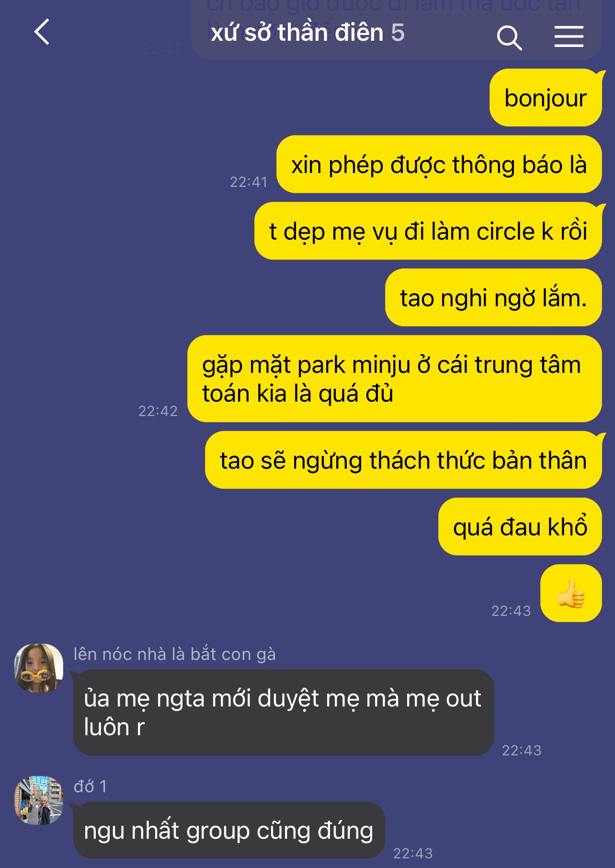Viewport: 615px width, 868px height.
Task: Select message t dẹp mẹ vụ đi làm circle k
Action: [428, 231]
